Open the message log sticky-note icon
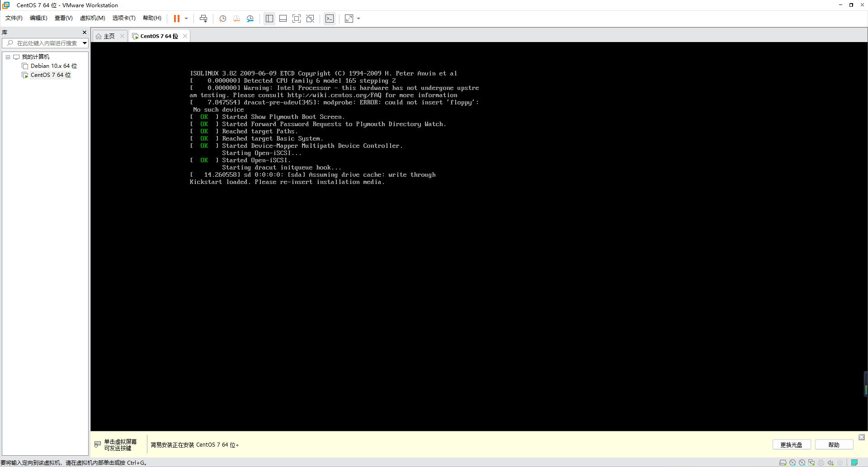 click(x=854, y=462)
